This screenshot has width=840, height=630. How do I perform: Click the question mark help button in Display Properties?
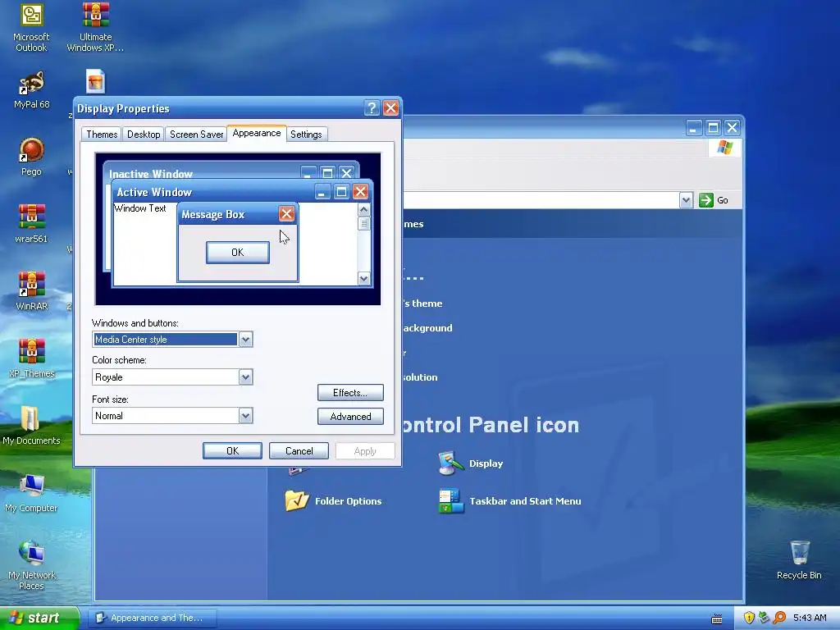(x=372, y=108)
